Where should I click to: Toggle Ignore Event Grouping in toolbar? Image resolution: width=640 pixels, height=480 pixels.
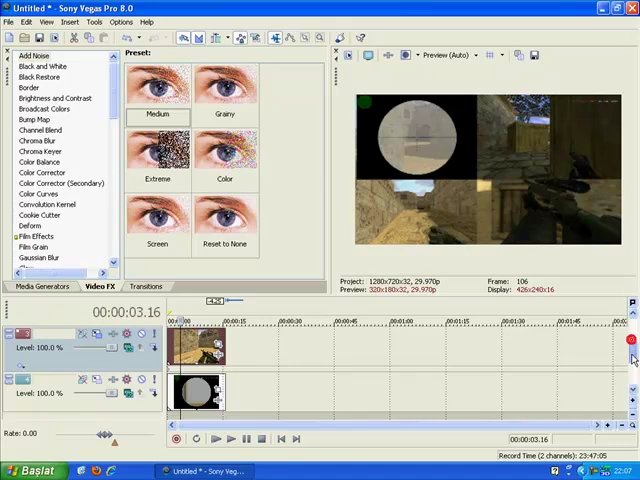coord(256,38)
